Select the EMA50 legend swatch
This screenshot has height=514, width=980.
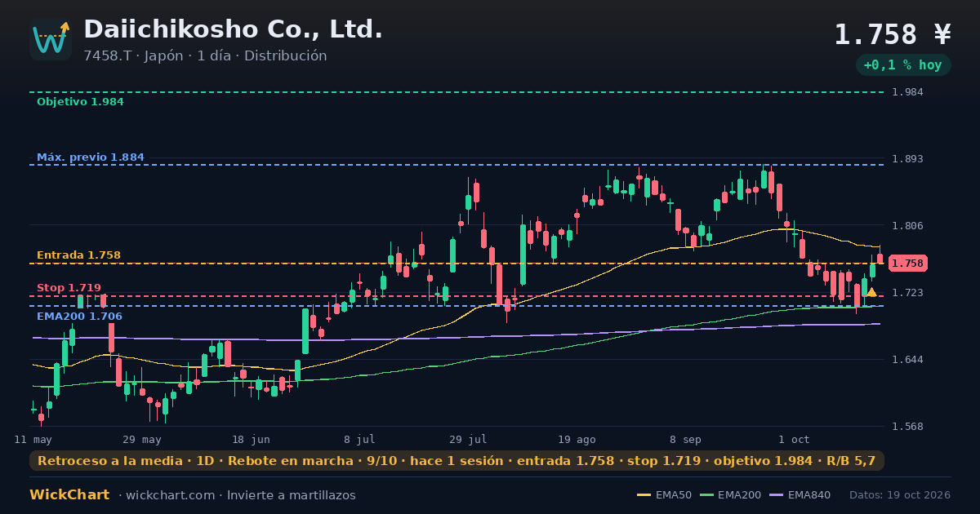[x=644, y=495]
